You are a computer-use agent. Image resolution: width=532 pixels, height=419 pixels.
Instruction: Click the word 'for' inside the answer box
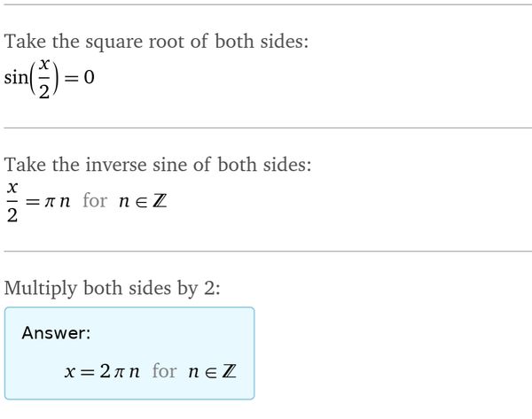(164, 371)
